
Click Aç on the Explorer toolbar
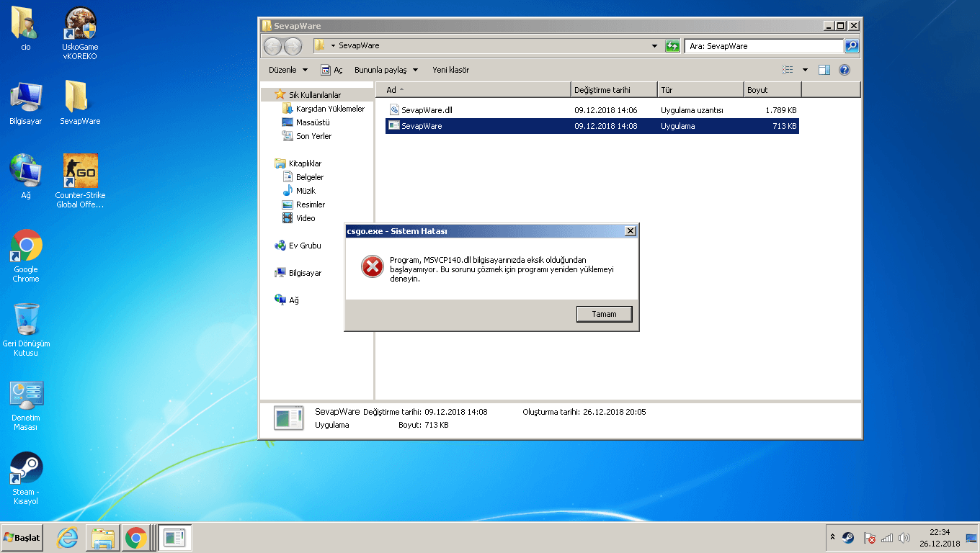331,70
